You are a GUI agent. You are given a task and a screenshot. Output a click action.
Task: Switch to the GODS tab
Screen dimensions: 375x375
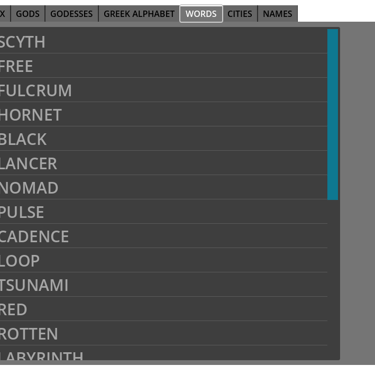(28, 14)
